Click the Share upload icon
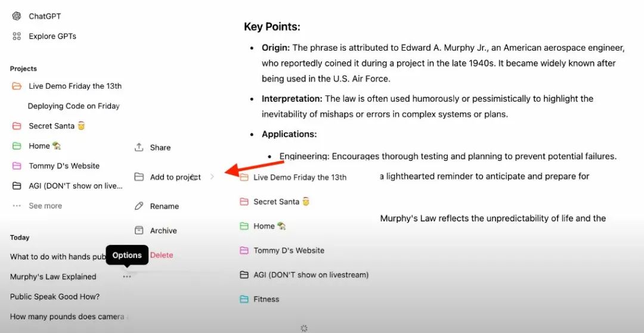644x333 pixels. click(139, 147)
